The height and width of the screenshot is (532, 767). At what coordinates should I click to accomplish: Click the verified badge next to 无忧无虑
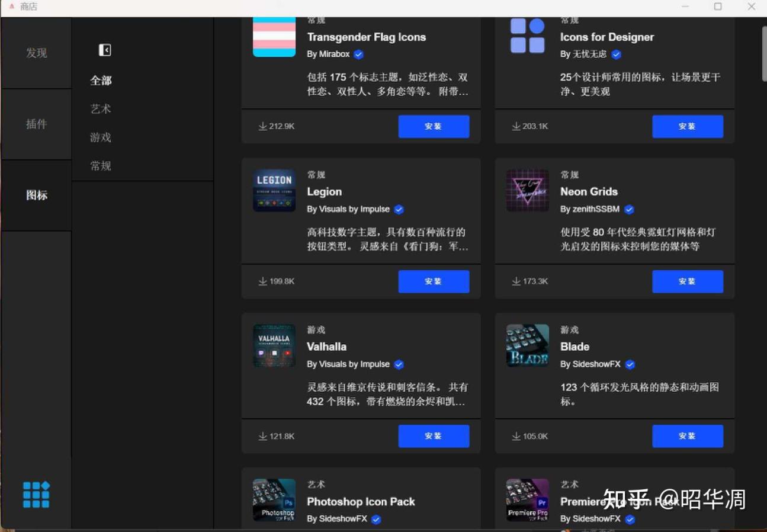point(616,55)
